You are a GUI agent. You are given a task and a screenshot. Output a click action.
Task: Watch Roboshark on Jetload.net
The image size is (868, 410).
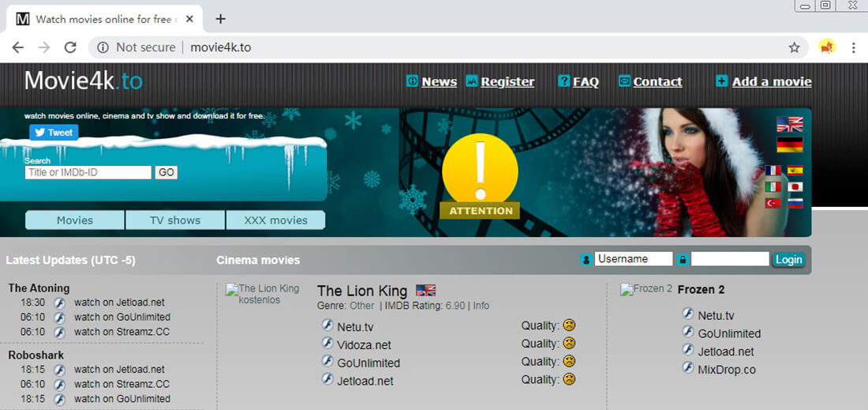pos(119,369)
